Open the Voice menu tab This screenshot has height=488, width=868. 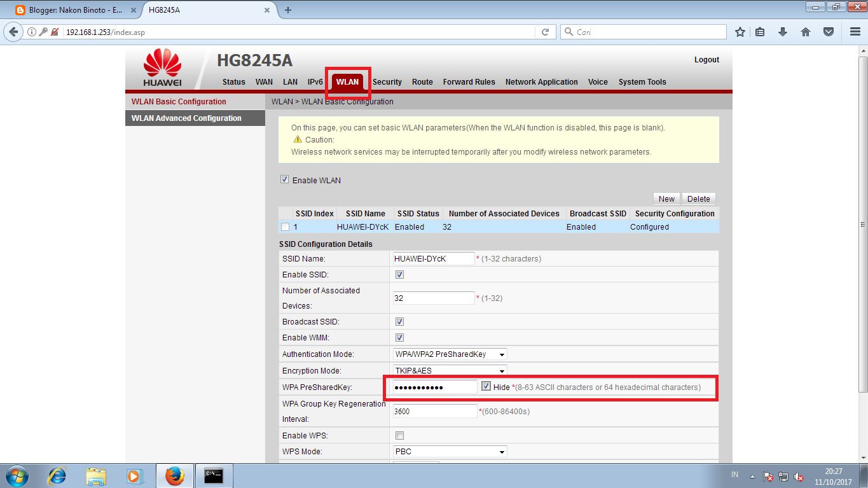point(598,82)
